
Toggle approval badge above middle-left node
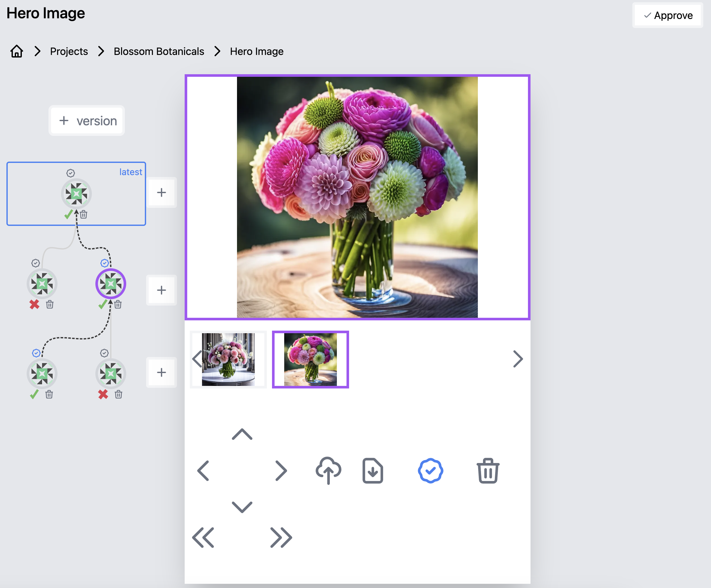click(36, 263)
